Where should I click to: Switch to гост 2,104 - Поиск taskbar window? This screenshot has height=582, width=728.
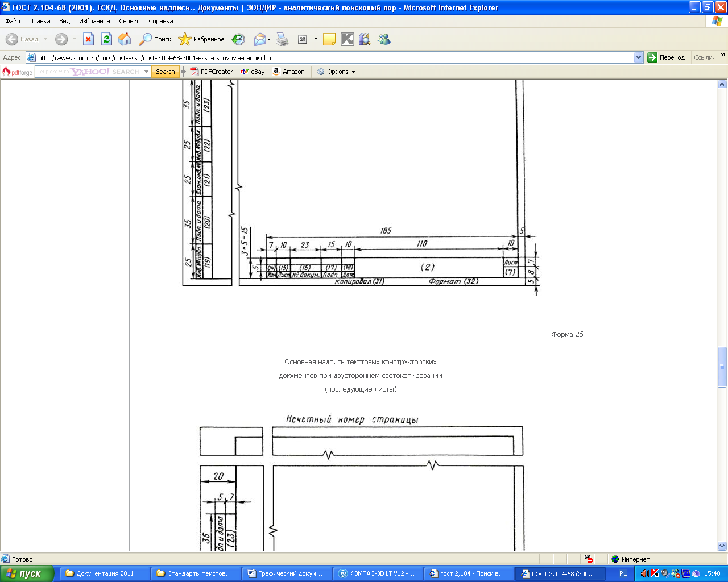click(x=469, y=573)
